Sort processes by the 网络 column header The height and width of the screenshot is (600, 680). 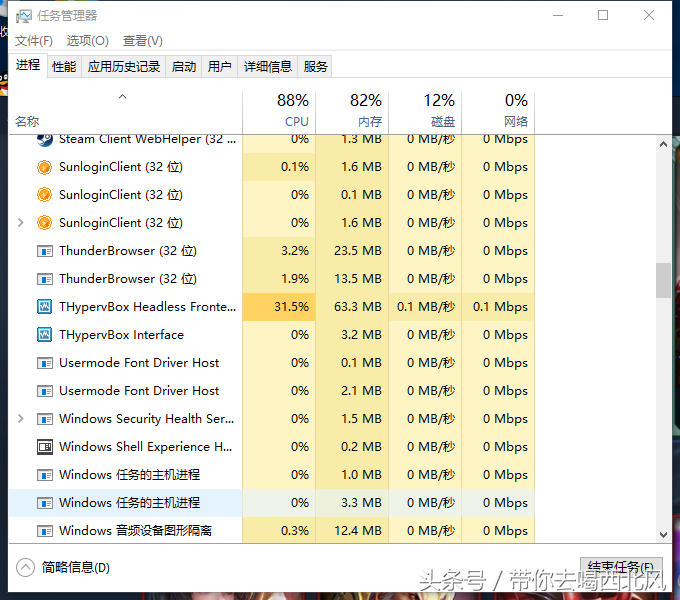point(498,112)
